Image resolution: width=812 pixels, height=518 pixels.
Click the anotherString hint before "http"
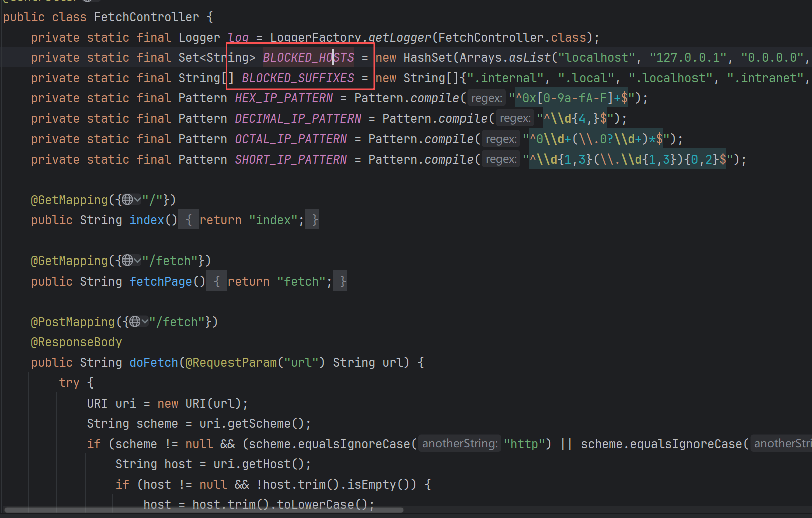click(x=460, y=444)
